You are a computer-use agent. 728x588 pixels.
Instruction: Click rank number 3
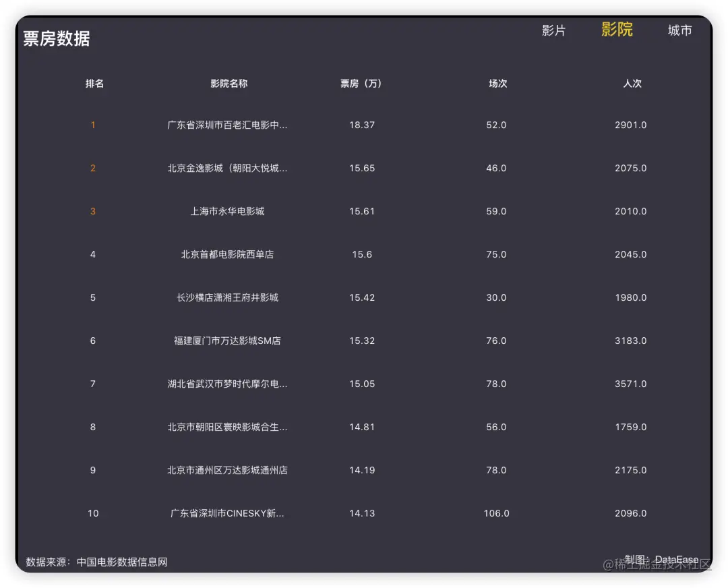point(93,211)
